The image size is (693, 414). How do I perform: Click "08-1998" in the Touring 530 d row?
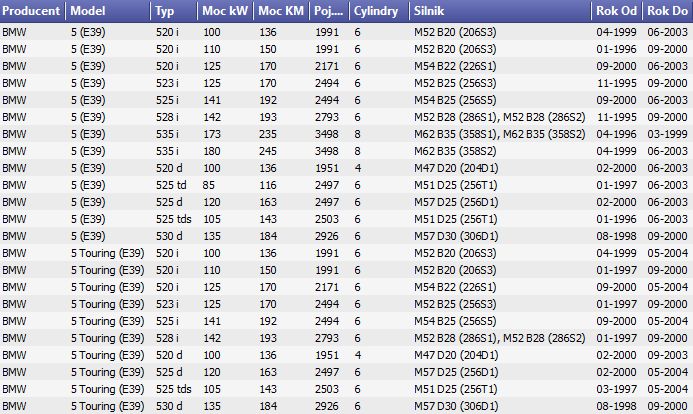click(616, 406)
